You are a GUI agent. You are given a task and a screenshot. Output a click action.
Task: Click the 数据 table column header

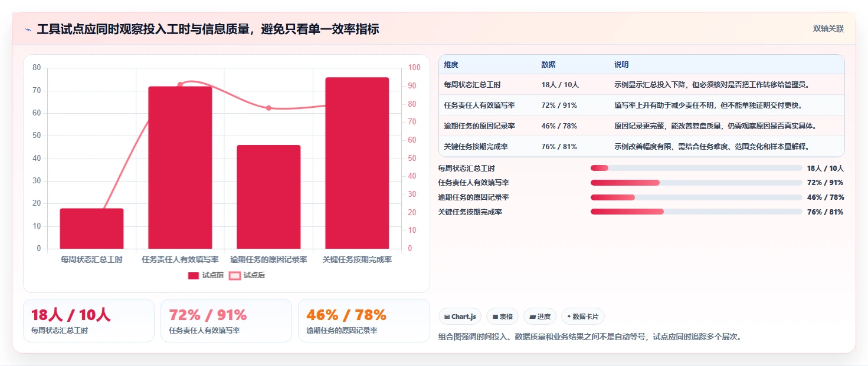click(x=548, y=65)
